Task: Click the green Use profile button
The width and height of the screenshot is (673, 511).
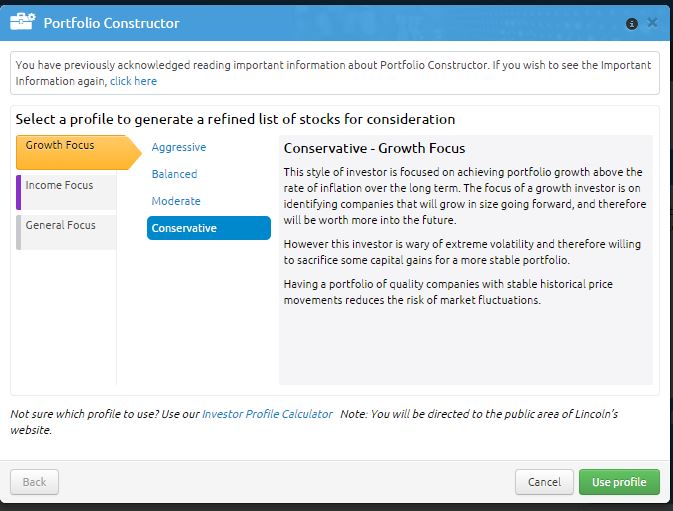Action: point(619,482)
